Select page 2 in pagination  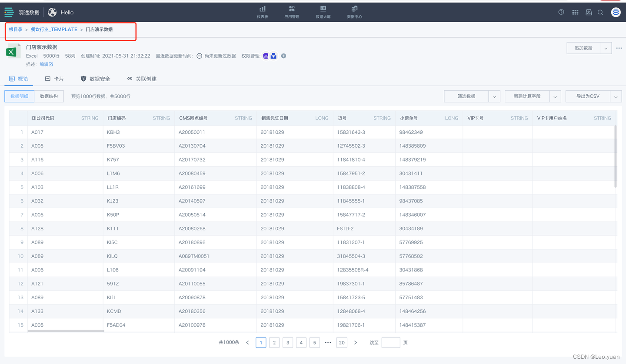274,343
